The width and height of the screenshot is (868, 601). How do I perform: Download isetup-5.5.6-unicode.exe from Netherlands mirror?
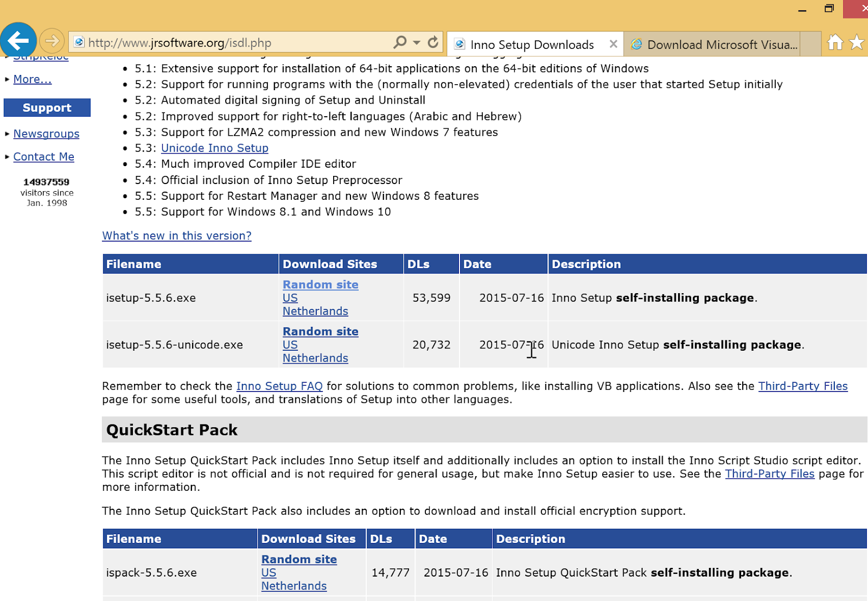(x=315, y=358)
